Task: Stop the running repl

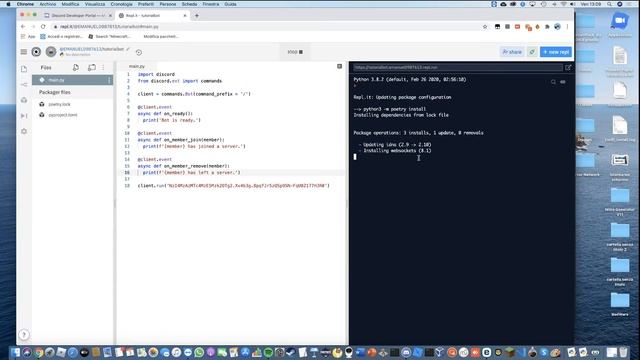Action: (295, 52)
